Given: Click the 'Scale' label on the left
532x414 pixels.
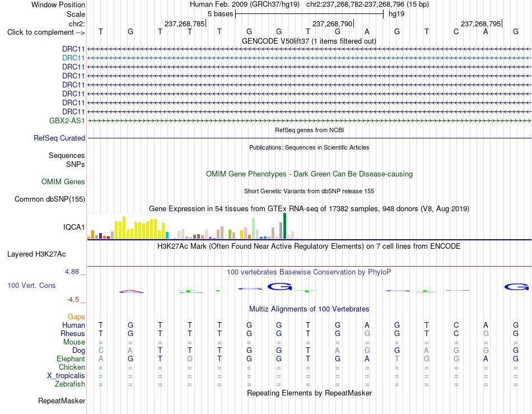Looking at the screenshot, I should click(x=76, y=14).
